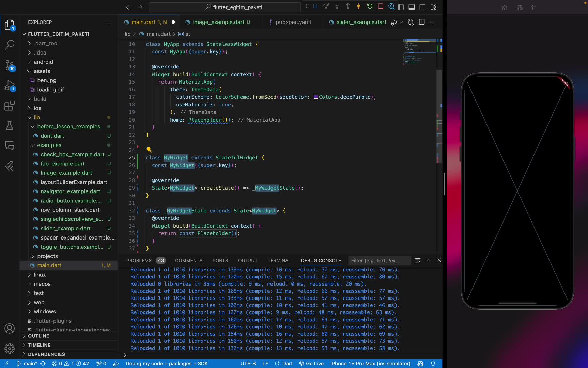The height and width of the screenshot is (368, 588).
Task: Switch to PROBLEMS panel tab
Action: tap(139, 260)
